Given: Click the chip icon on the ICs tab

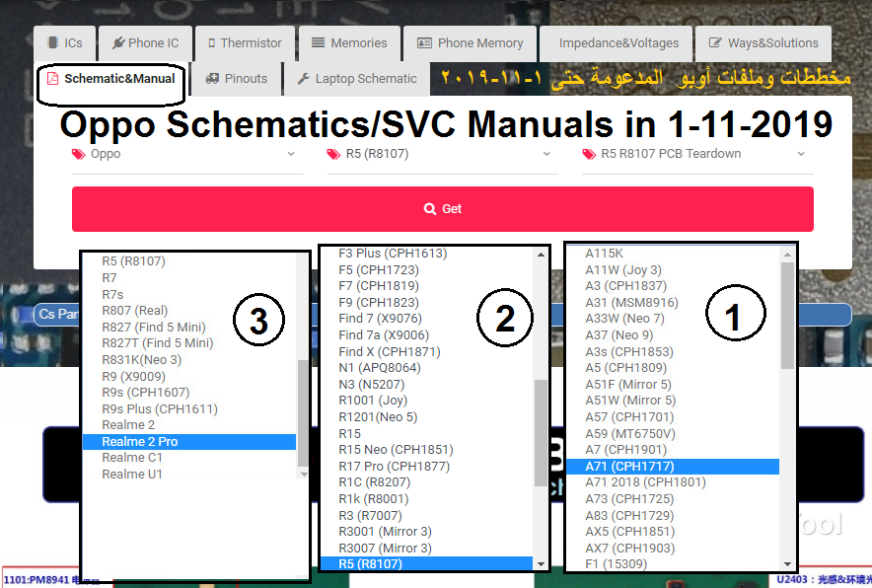Looking at the screenshot, I should pyautogui.click(x=53, y=42).
